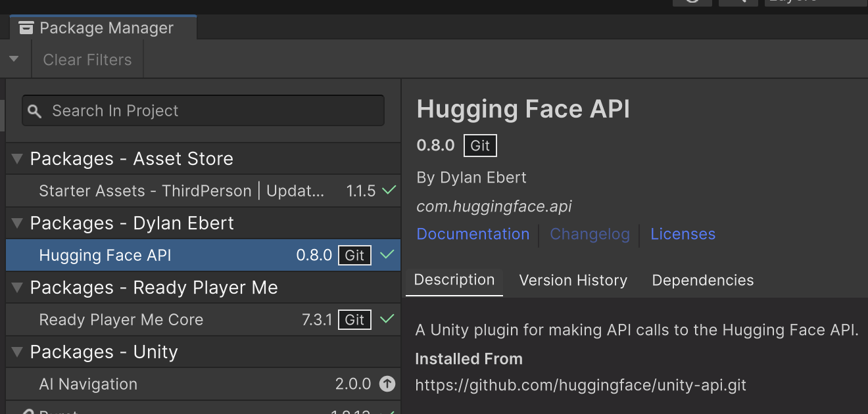The width and height of the screenshot is (868, 414).
Task: Collapse the Packages - Asset Store group
Action: coord(18,159)
